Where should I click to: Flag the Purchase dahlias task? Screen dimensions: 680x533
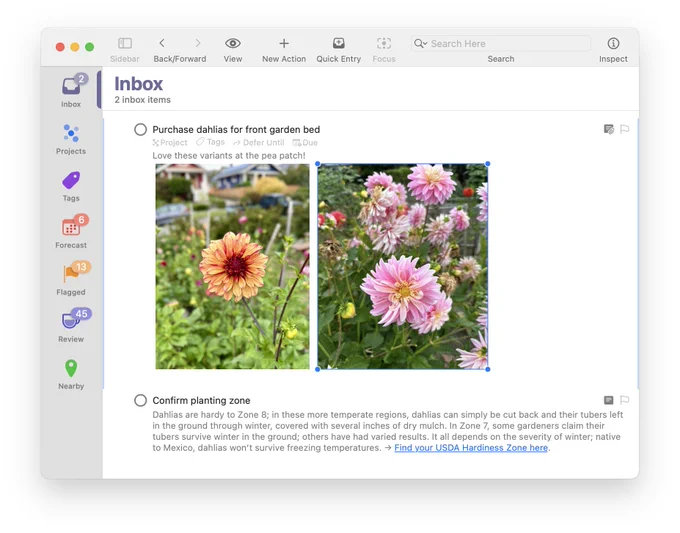point(624,129)
